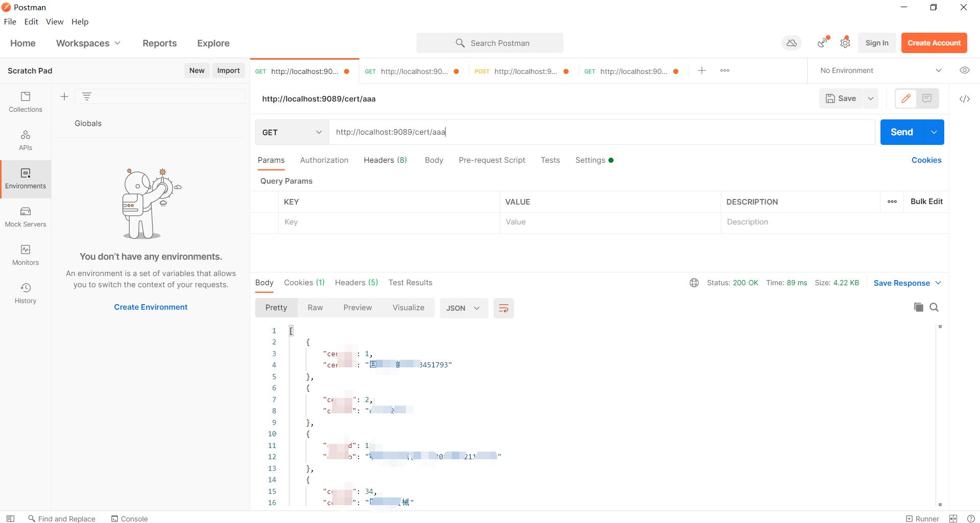Open the Console panel
Image resolution: width=980 pixels, height=523 pixels.
[x=130, y=518]
